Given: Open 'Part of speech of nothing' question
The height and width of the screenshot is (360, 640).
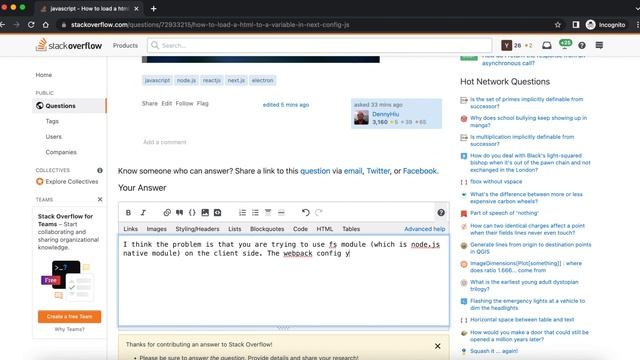Looking at the screenshot, I should pos(504,213).
